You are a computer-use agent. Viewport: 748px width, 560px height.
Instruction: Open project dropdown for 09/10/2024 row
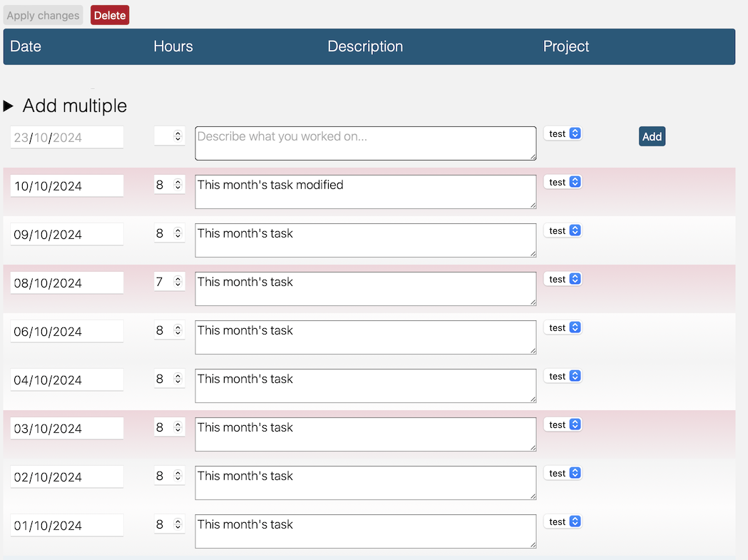563,230
